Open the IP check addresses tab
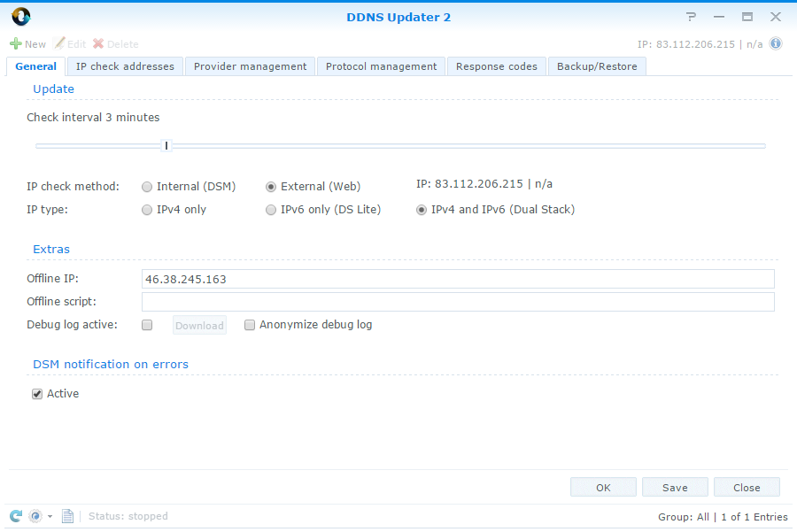This screenshot has width=797, height=532. pyautogui.click(x=125, y=66)
